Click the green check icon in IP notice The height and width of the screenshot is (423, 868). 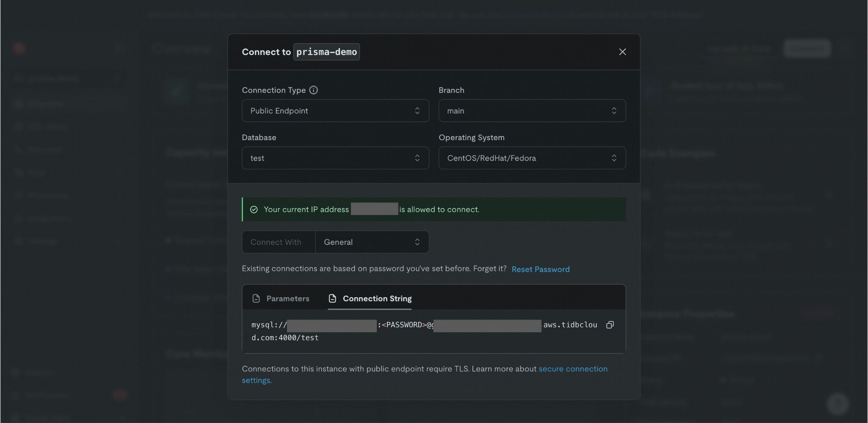pos(254,210)
